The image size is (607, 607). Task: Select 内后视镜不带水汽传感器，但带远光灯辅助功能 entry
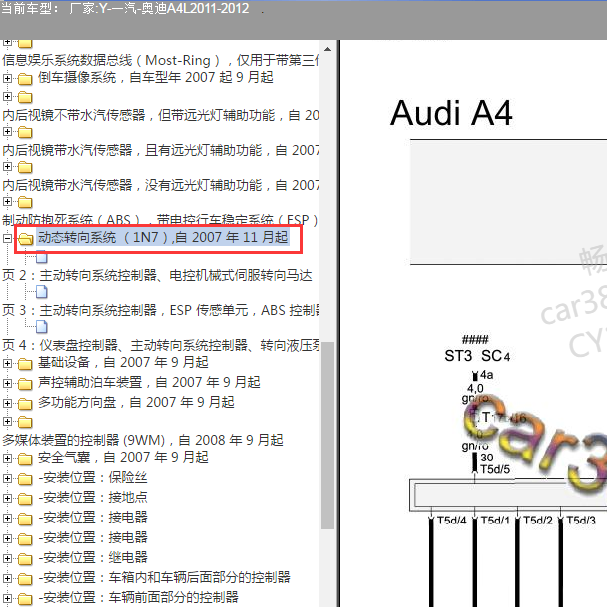[x=161, y=115]
